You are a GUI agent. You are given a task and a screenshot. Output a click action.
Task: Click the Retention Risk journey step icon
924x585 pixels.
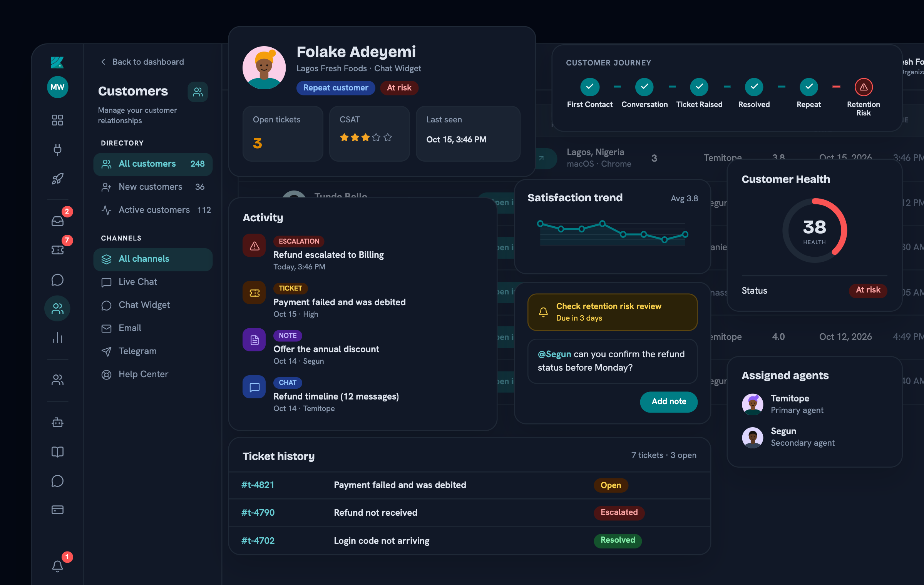coord(864,87)
